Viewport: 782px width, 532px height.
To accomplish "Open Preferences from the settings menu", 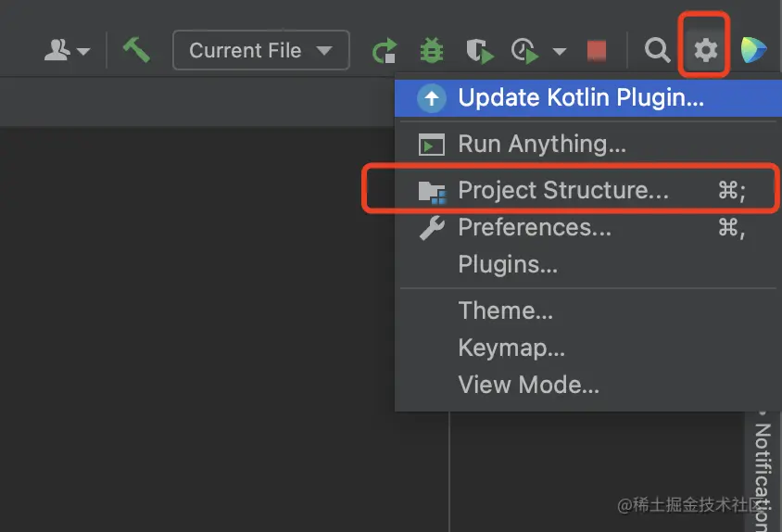I will tap(535, 228).
